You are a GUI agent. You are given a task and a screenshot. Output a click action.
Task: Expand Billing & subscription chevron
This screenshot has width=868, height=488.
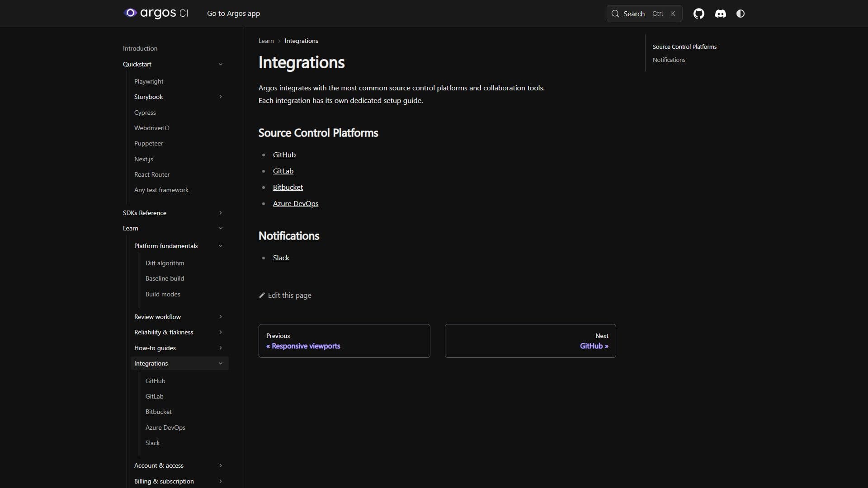221,481
